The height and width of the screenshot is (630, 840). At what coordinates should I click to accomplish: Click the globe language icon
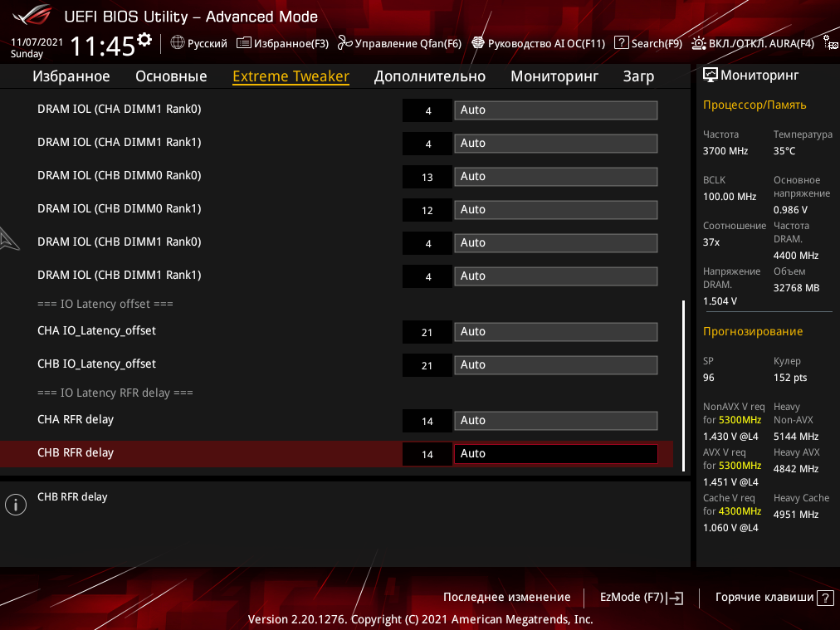coord(178,42)
